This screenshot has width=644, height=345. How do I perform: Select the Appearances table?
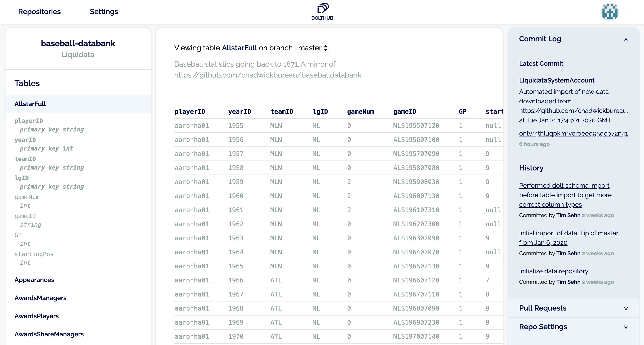(34, 280)
